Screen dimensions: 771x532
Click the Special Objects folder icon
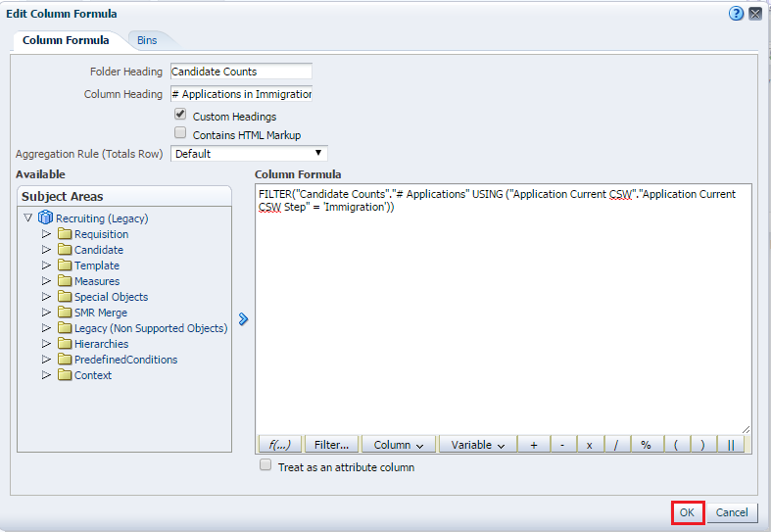click(x=65, y=297)
